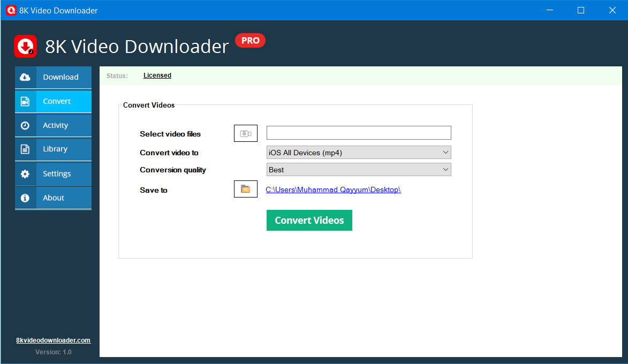Click the Select video files input field
The image size is (628, 364).
(x=359, y=133)
